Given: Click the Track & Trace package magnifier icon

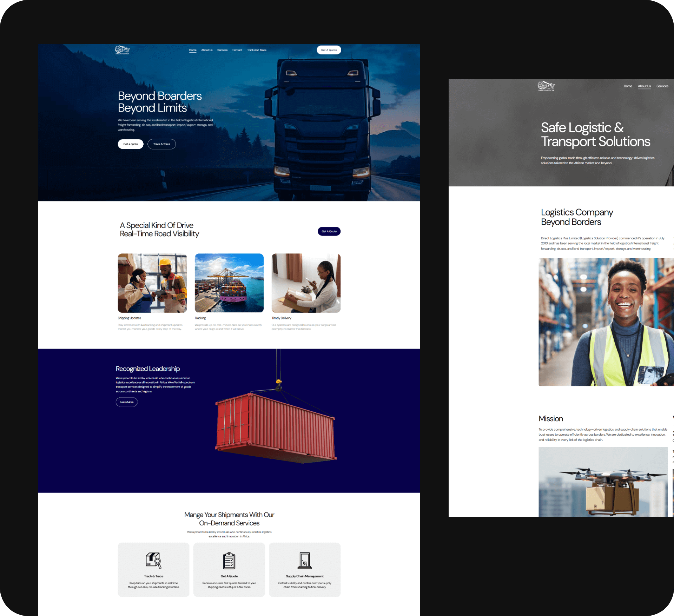Looking at the screenshot, I should 153,560.
